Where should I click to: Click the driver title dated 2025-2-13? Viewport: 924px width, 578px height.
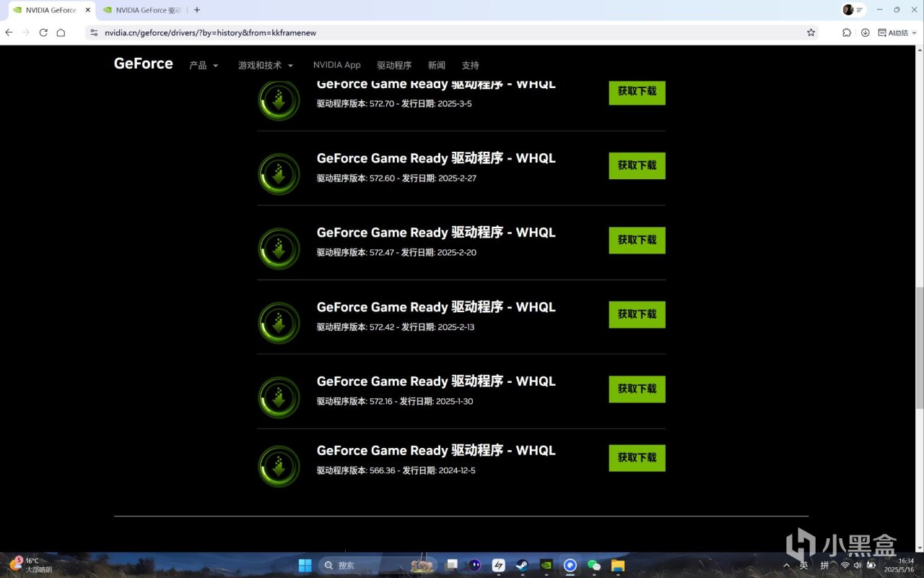click(436, 307)
